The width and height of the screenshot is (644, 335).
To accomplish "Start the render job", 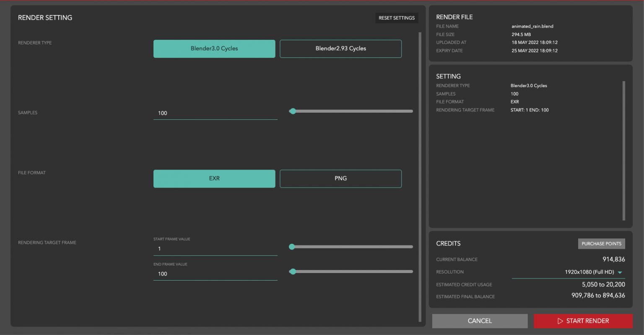I will click(x=583, y=321).
